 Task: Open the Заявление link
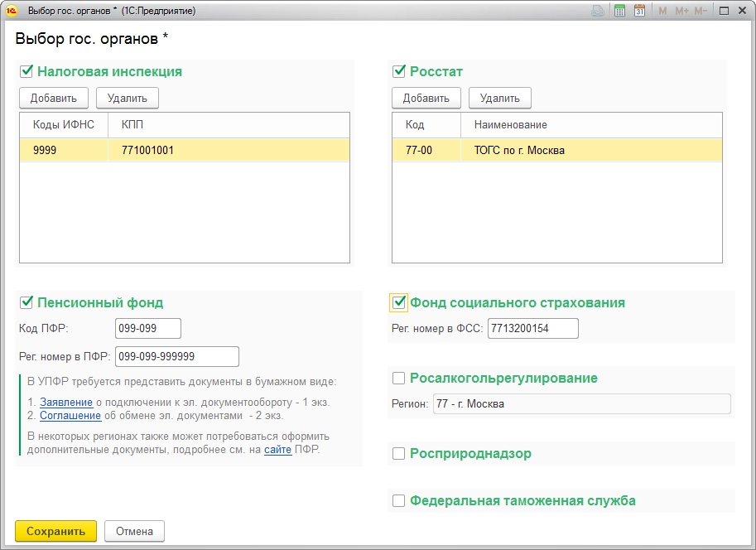click(x=65, y=402)
